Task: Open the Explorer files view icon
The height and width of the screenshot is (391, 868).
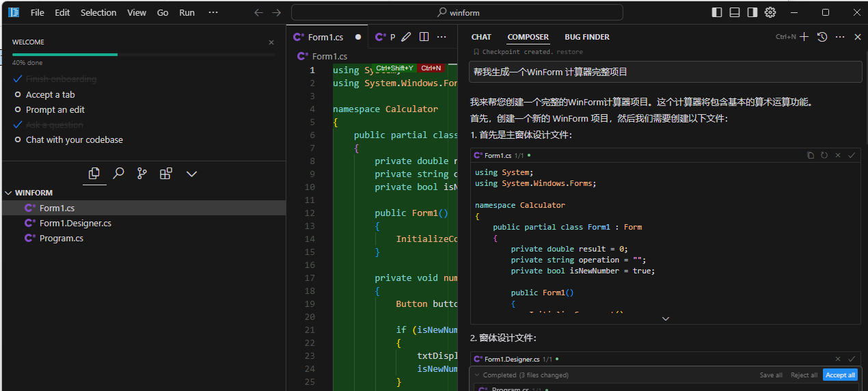Action: tap(94, 174)
